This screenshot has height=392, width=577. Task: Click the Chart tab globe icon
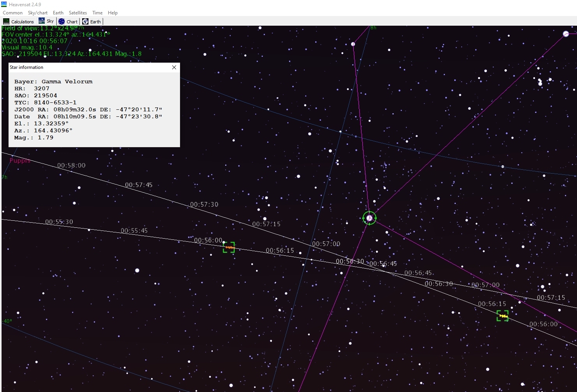pos(62,21)
